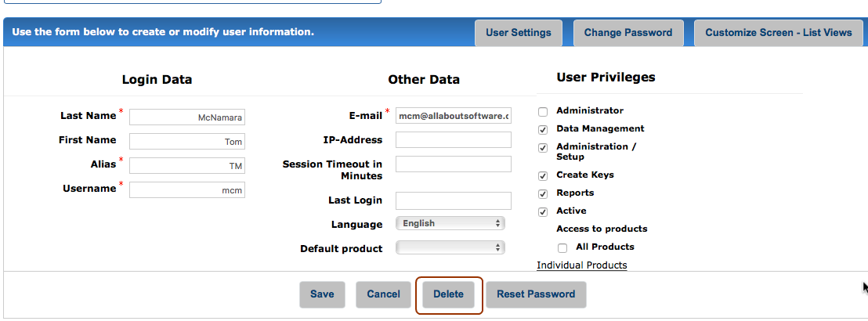
Task: Delete the current user
Action: click(448, 294)
